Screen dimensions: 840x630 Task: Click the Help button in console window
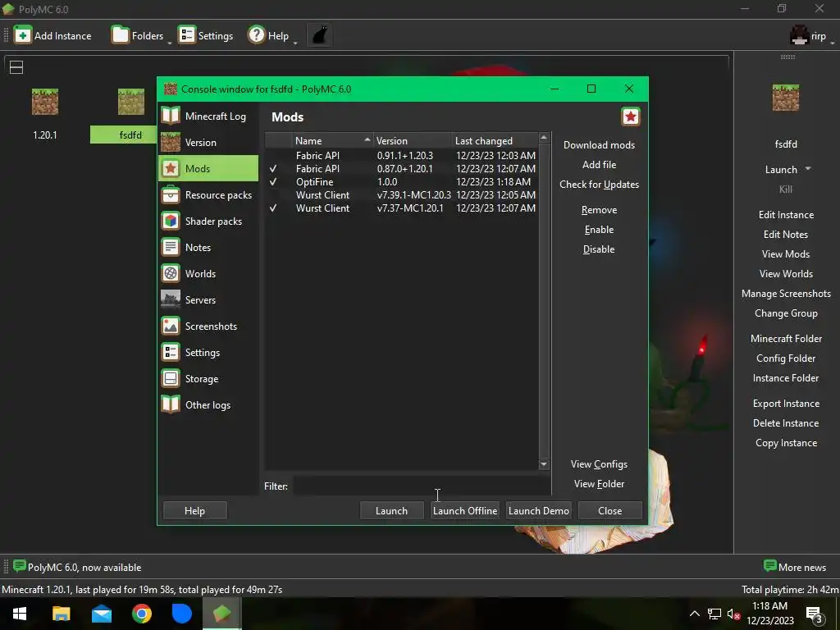click(194, 510)
